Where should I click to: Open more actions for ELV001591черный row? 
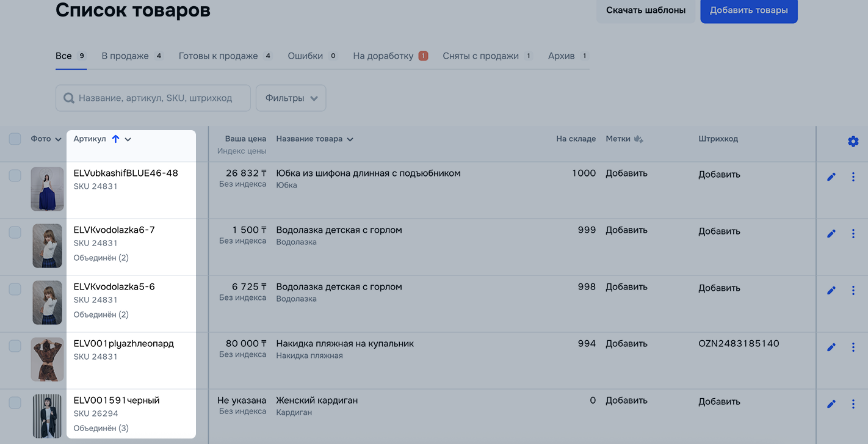point(853,404)
